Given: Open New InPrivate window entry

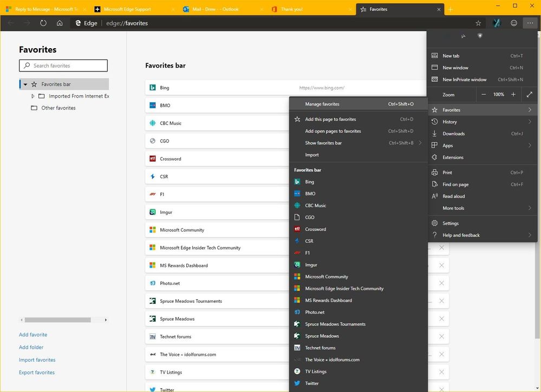Looking at the screenshot, I should 481,80.
